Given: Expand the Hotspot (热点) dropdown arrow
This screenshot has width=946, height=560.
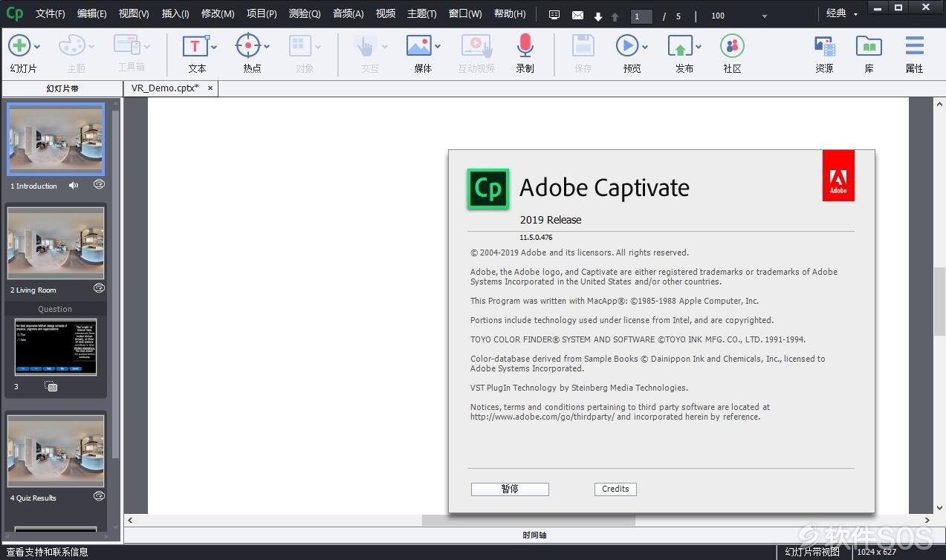Looking at the screenshot, I should pos(266,47).
